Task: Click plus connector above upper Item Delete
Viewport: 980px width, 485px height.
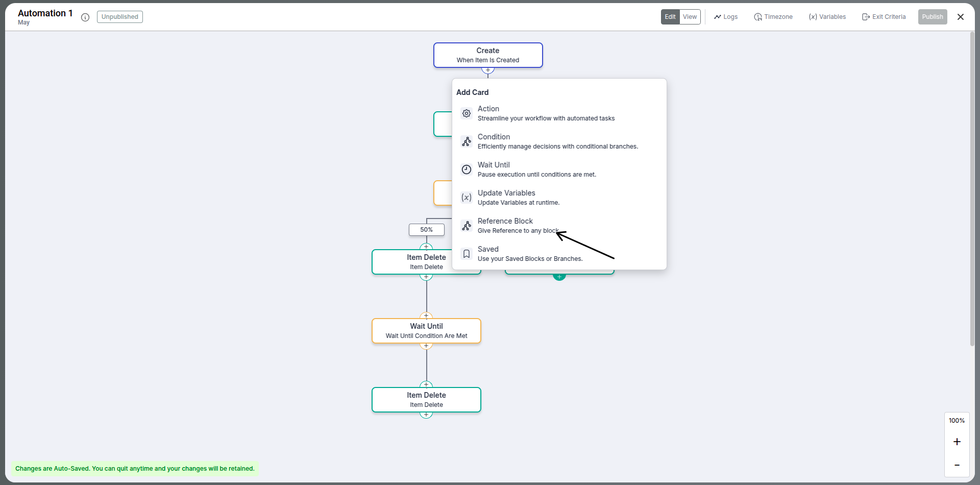Action: click(426, 247)
